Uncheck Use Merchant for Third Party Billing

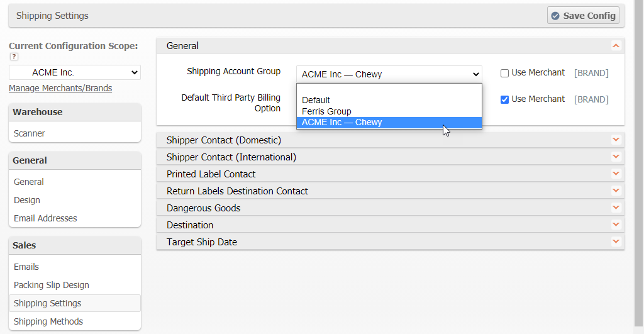coord(504,99)
